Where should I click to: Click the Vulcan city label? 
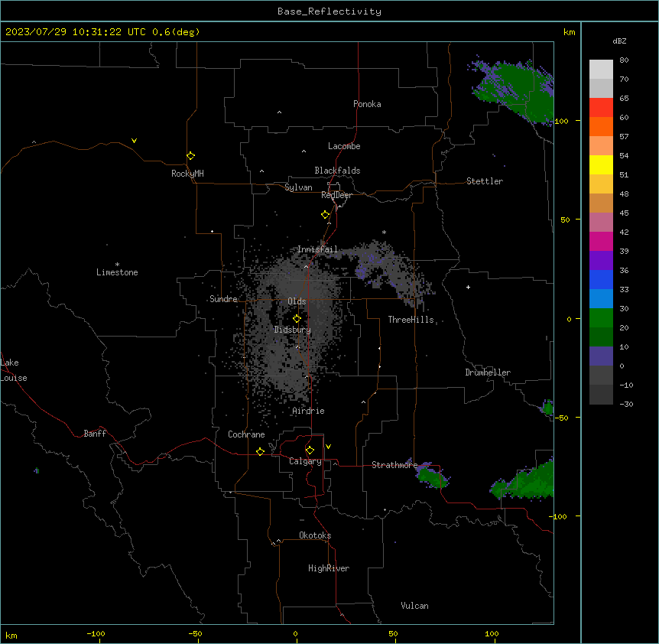coord(414,606)
